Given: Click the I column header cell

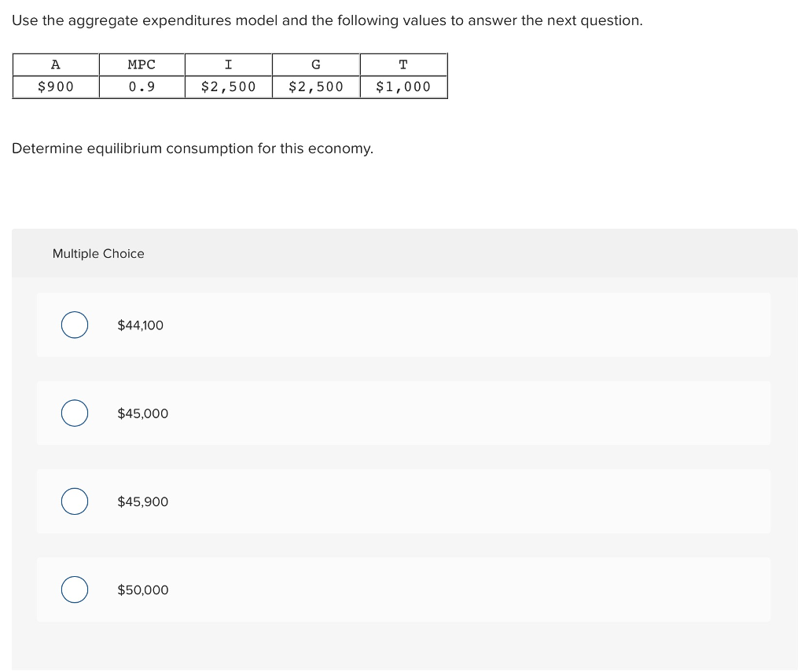Looking at the screenshot, I should (x=228, y=64).
